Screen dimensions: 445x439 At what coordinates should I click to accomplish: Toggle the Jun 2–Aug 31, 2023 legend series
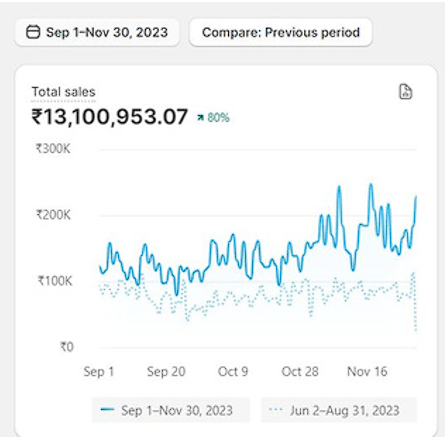339,410
